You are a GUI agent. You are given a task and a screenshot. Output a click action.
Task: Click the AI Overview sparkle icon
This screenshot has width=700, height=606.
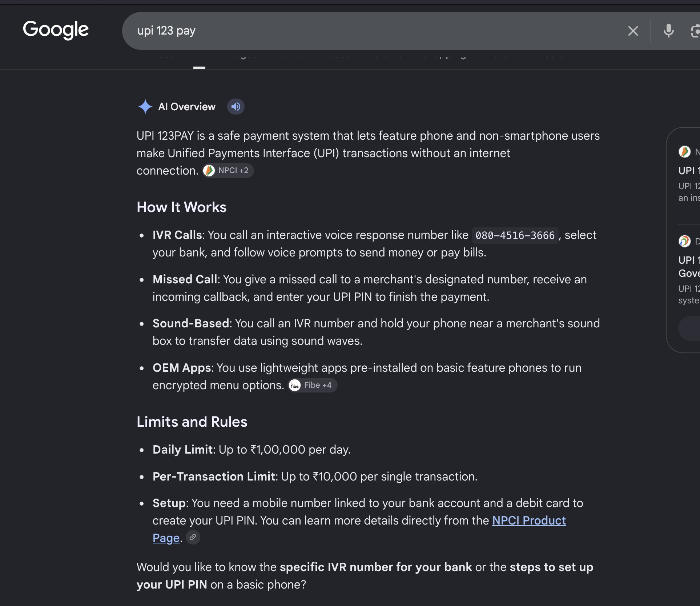pyautogui.click(x=145, y=107)
